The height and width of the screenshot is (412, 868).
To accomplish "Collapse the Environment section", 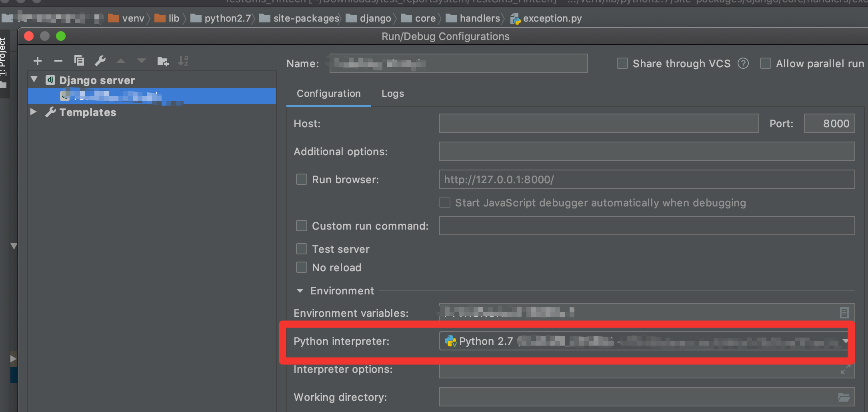I will coord(300,290).
